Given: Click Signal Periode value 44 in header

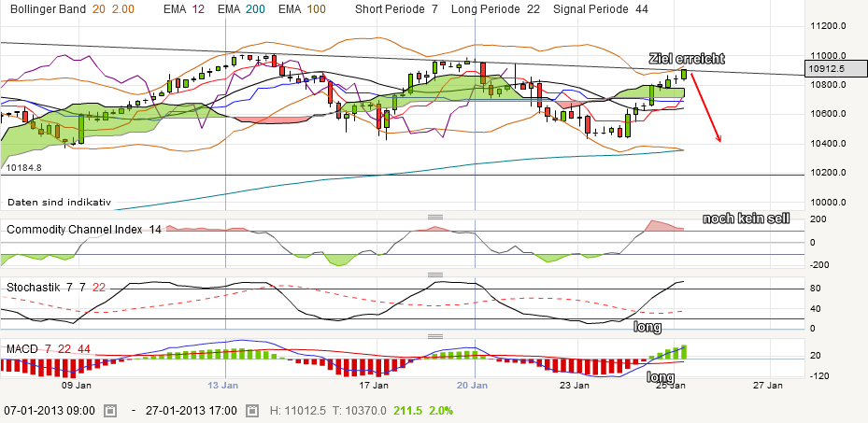Looking at the screenshot, I should pos(642,9).
